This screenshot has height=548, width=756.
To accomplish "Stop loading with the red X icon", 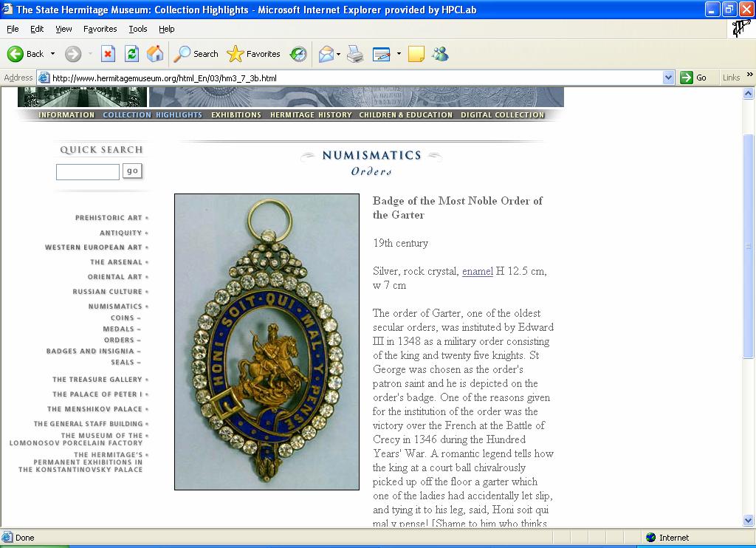I will (108, 54).
